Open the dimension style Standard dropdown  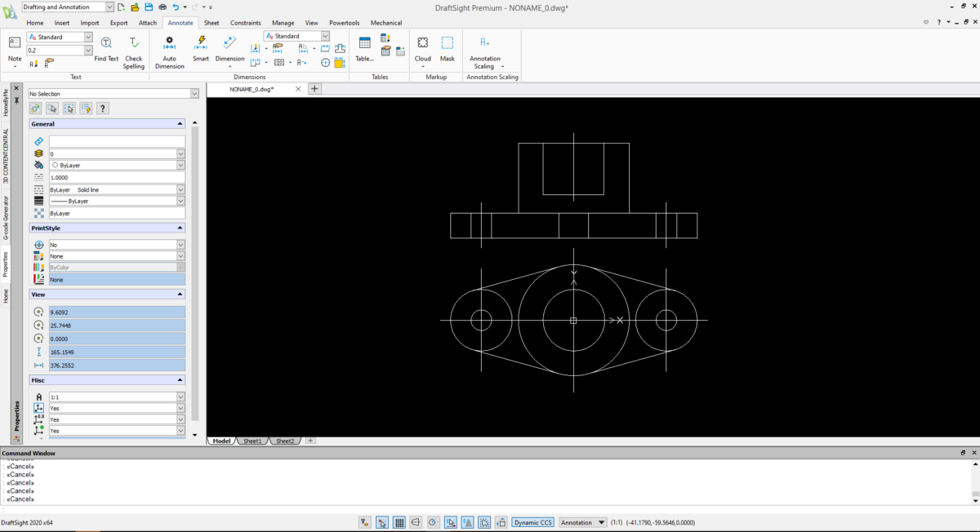tap(324, 36)
